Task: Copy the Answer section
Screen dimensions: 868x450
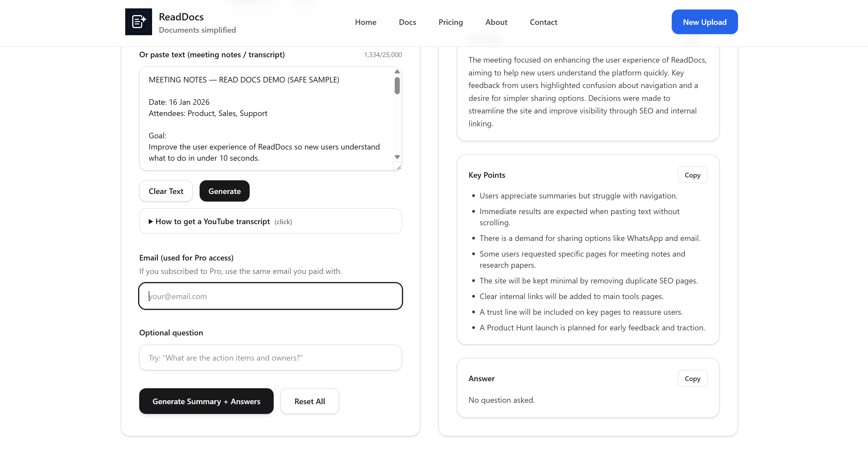Action: point(692,378)
